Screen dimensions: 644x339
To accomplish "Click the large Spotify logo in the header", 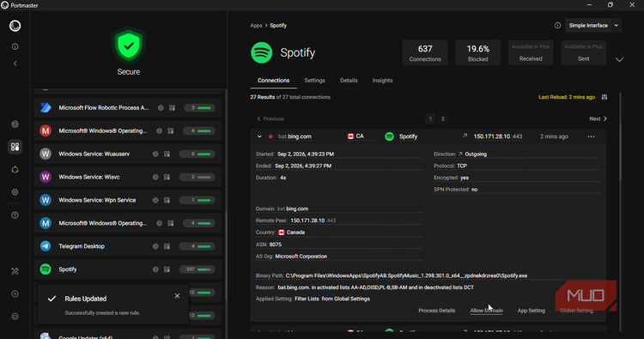I will tap(262, 52).
